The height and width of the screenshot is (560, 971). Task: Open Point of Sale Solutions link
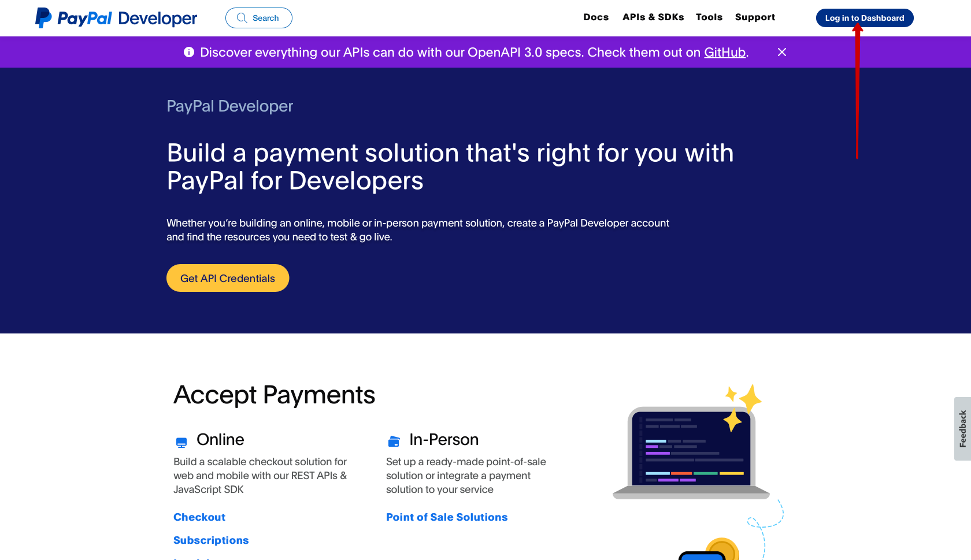(x=447, y=517)
